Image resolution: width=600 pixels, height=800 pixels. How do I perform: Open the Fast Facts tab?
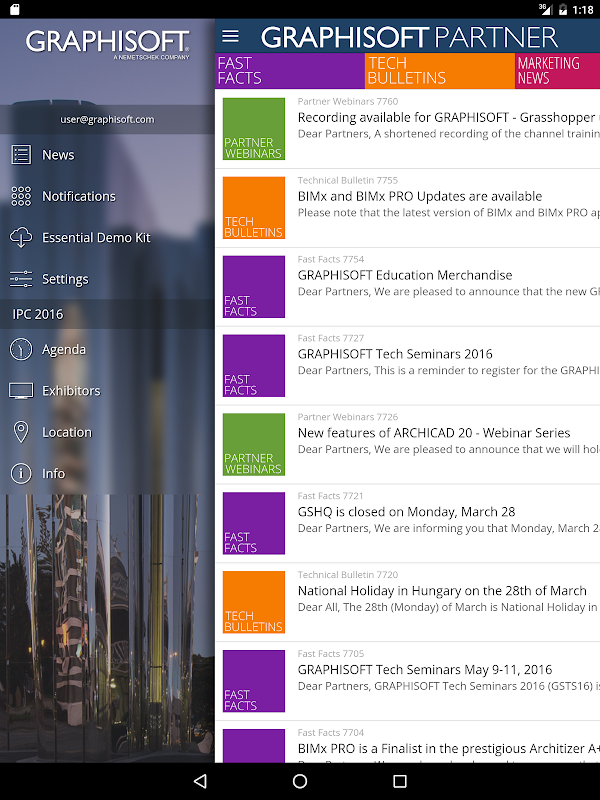click(290, 71)
